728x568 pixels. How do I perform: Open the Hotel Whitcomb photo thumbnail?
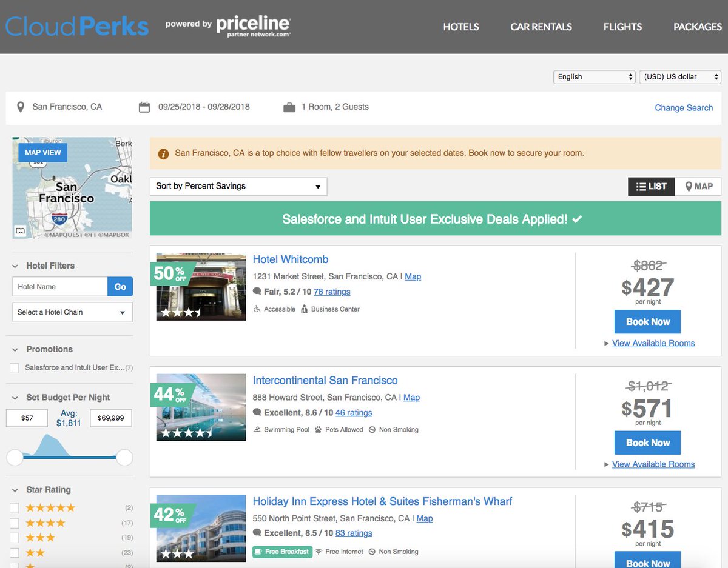click(x=201, y=287)
